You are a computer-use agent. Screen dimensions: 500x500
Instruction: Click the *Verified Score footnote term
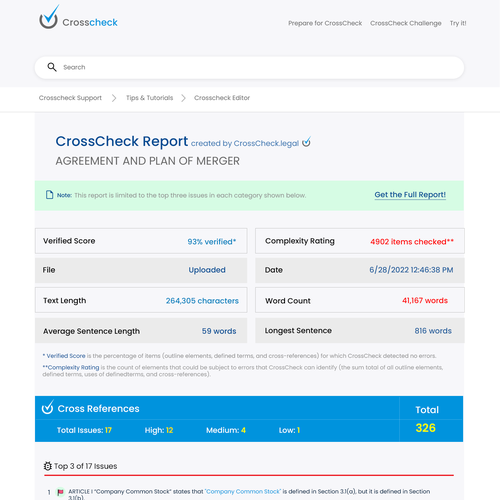64,356
